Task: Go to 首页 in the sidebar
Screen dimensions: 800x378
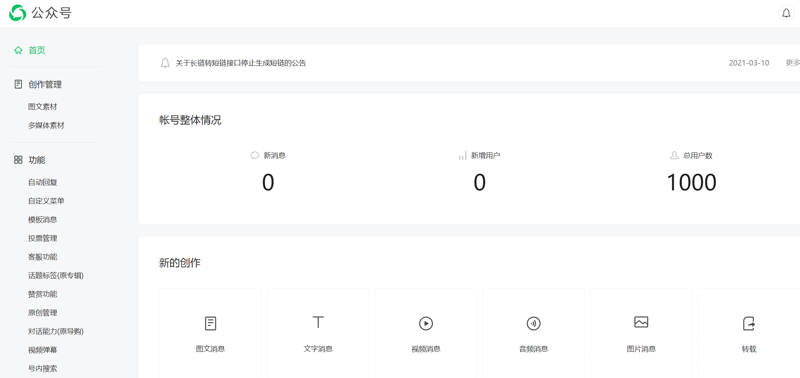Action: pos(37,50)
